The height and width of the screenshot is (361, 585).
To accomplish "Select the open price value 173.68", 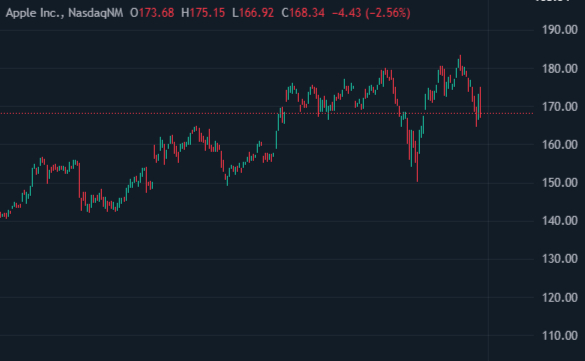I will click(x=157, y=13).
